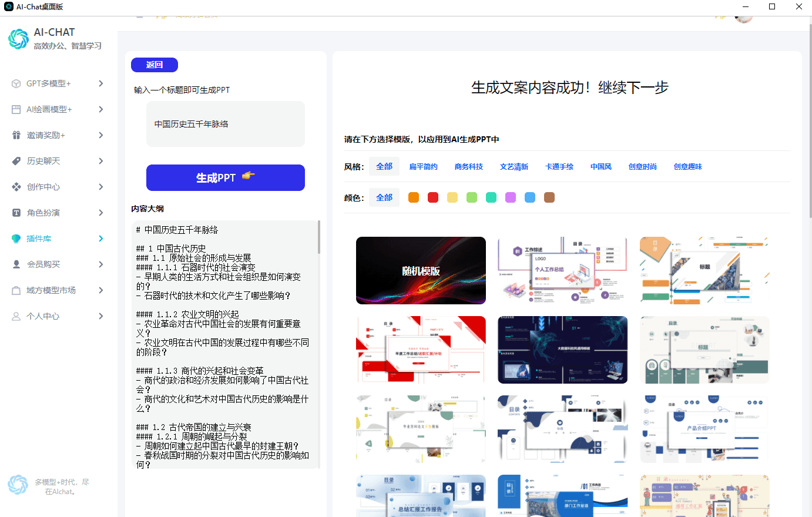812x517 pixels.
Task: Click the 域方模型市场 bag icon
Action: pyautogui.click(x=16, y=290)
